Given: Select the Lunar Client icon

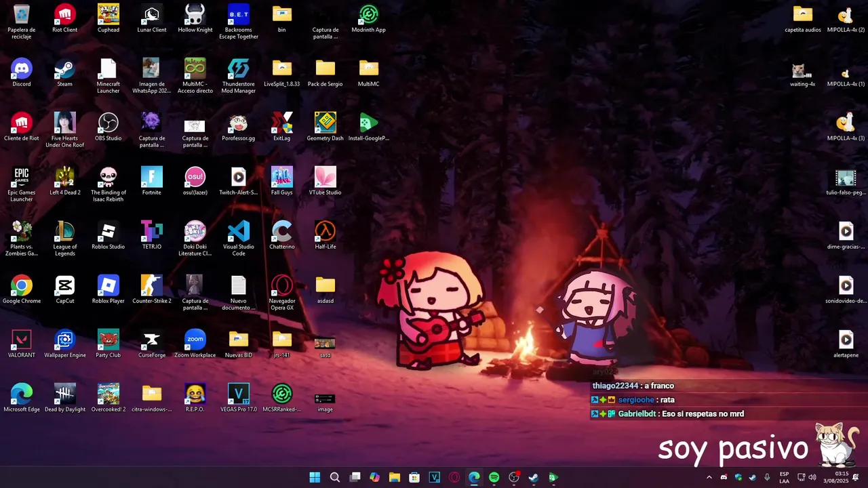Looking at the screenshot, I should 152,18.
